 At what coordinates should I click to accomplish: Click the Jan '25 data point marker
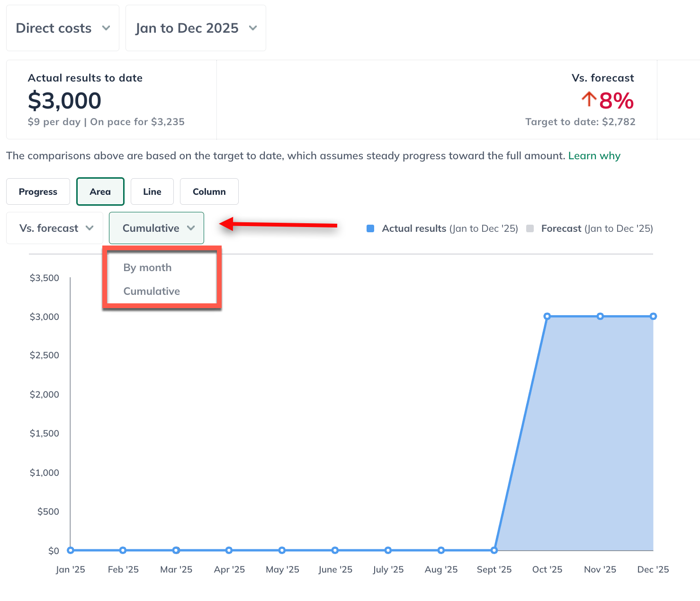[71, 550]
